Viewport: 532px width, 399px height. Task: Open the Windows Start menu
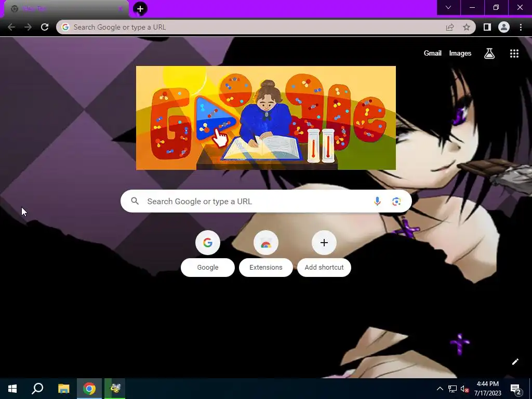12,389
